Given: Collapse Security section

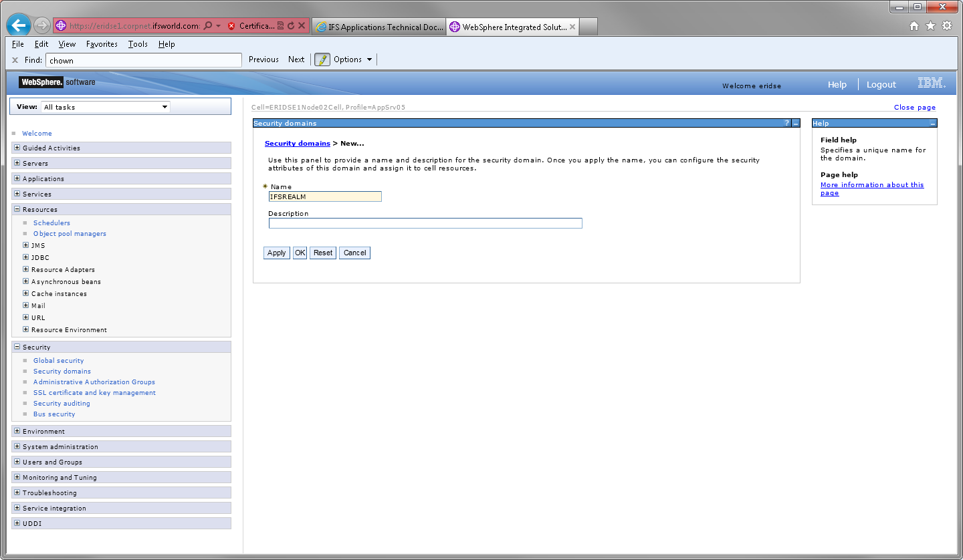Looking at the screenshot, I should pos(17,347).
